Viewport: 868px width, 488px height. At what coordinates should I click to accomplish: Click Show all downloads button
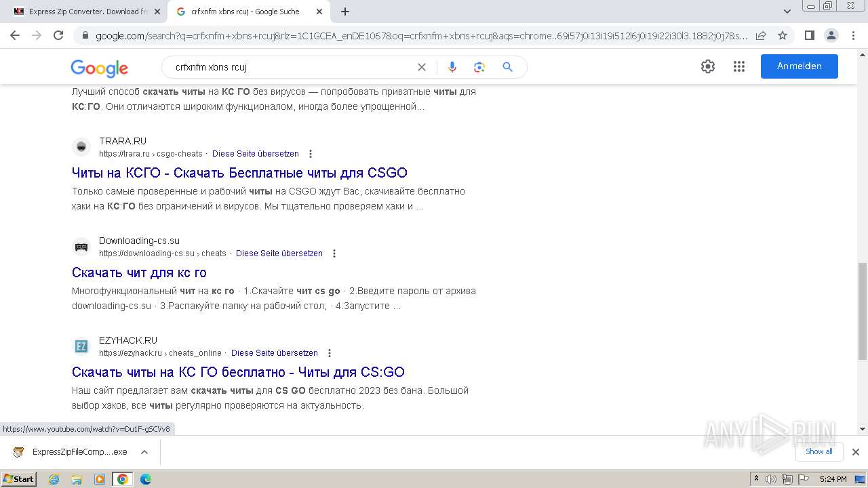click(818, 451)
